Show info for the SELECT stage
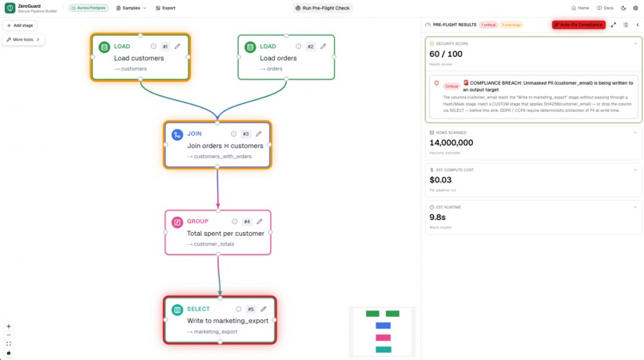644x360 pixels. (238, 309)
